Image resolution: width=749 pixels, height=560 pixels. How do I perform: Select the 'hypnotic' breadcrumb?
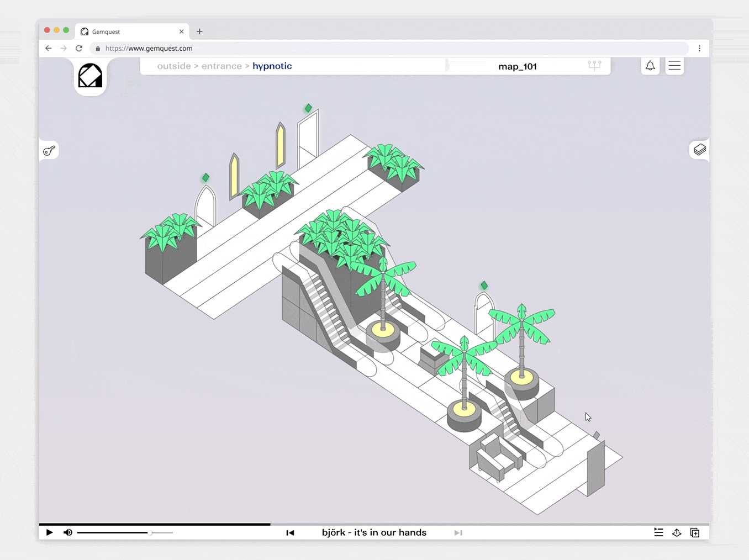click(x=272, y=66)
